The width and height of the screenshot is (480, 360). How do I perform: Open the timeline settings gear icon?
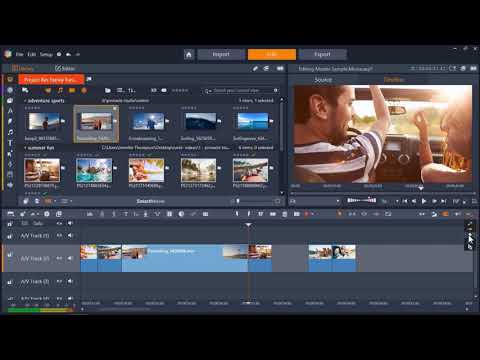pos(47,214)
